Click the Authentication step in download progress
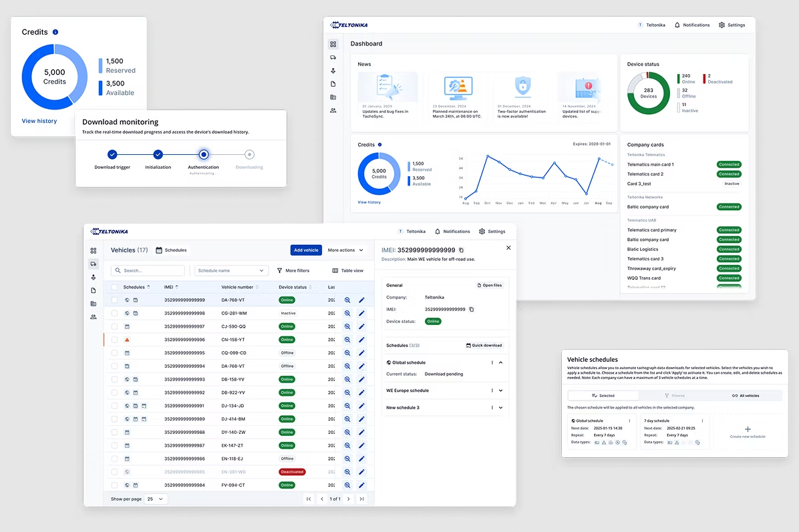Image resolution: width=799 pixels, height=532 pixels. tap(204, 154)
